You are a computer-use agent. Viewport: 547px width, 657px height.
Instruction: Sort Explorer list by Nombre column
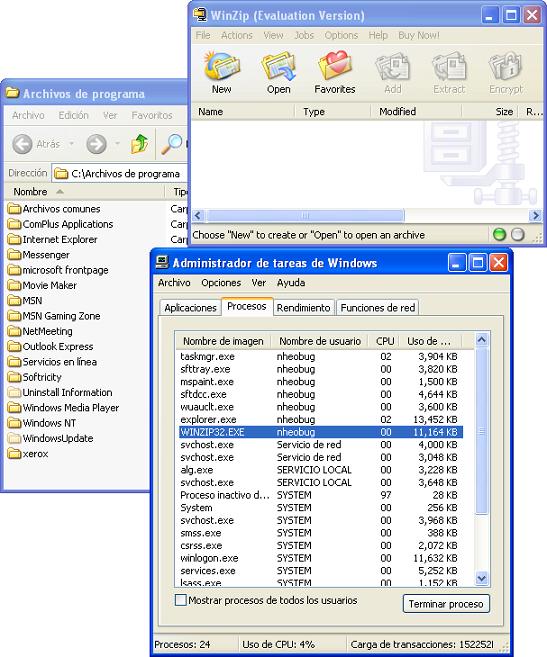tap(85, 192)
